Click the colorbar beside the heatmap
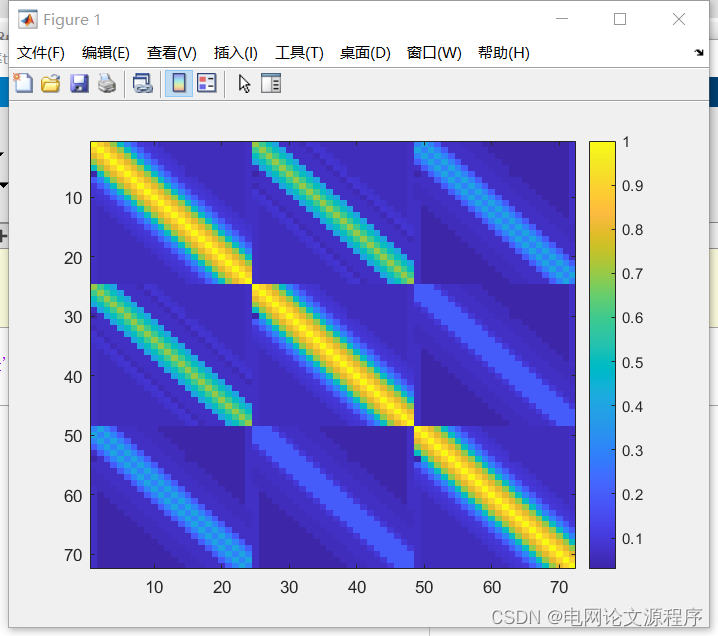The width and height of the screenshot is (718, 636). point(602,355)
